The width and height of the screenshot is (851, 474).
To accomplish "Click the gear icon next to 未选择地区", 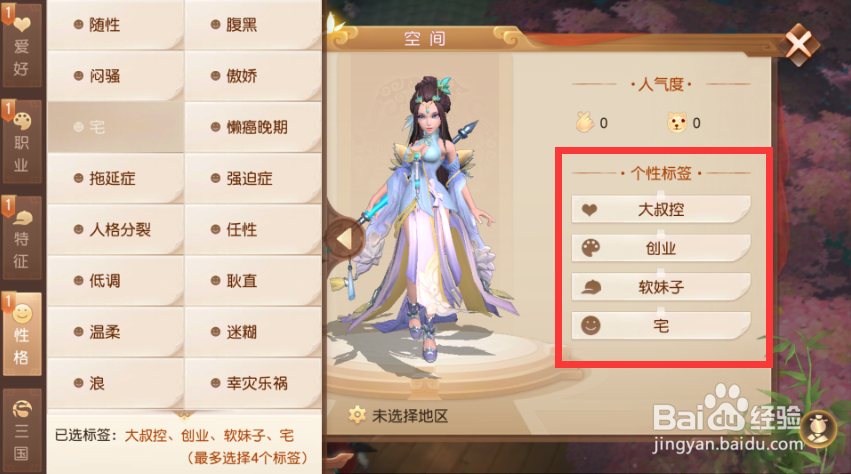I will coord(357,415).
